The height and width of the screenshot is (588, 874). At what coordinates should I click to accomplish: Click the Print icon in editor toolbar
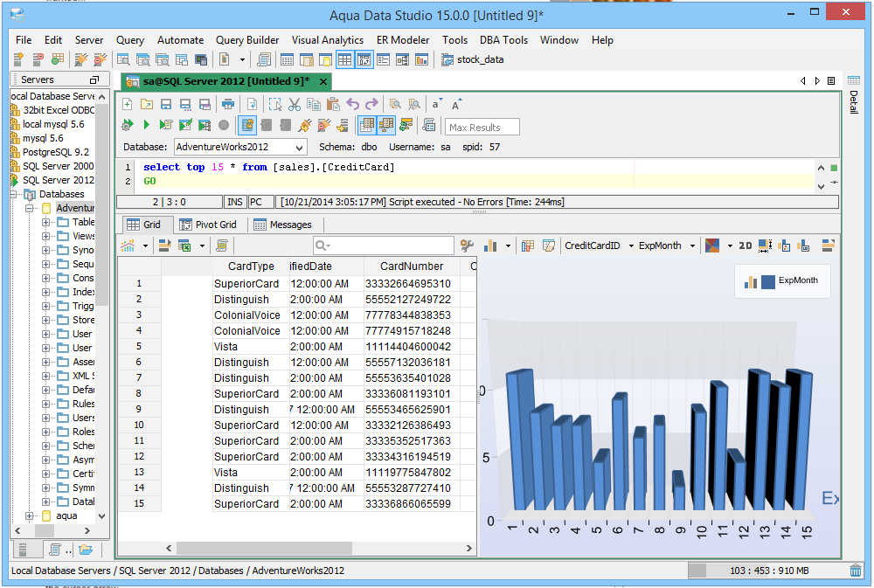point(228,104)
